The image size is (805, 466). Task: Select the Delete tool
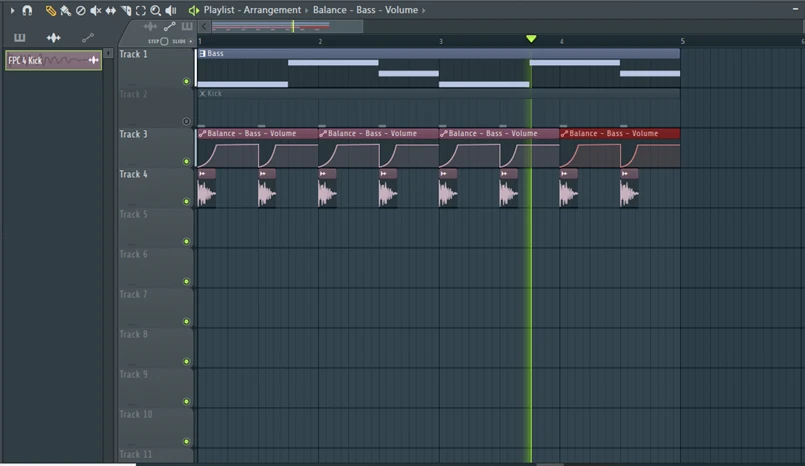tap(81, 10)
